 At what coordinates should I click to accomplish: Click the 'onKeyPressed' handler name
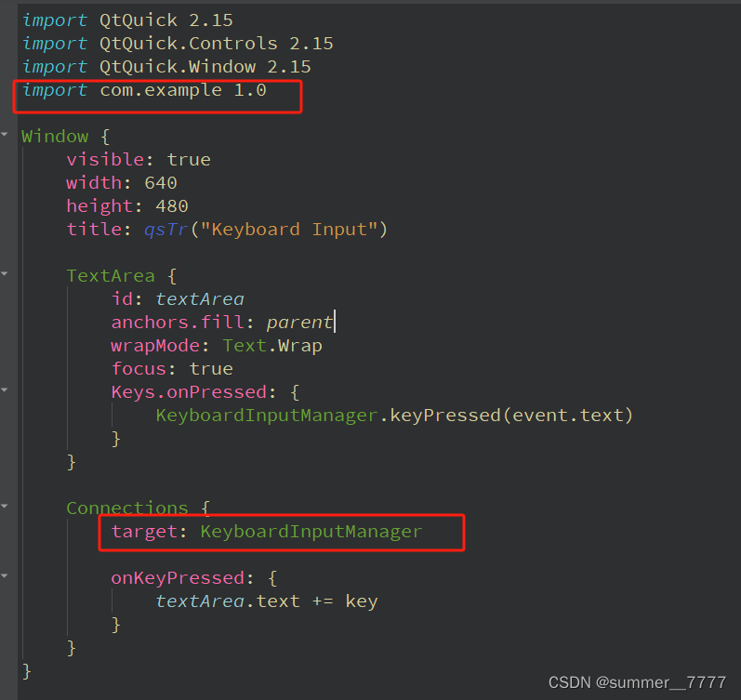(x=178, y=578)
